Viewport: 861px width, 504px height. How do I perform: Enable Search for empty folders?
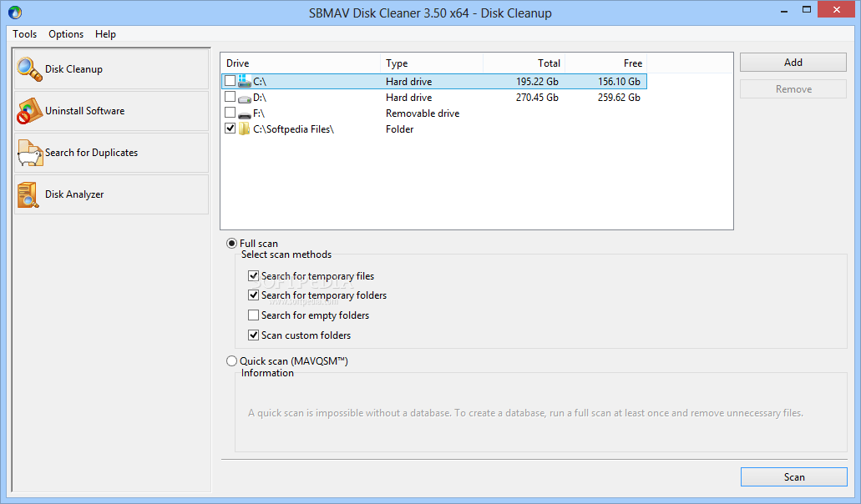click(253, 315)
